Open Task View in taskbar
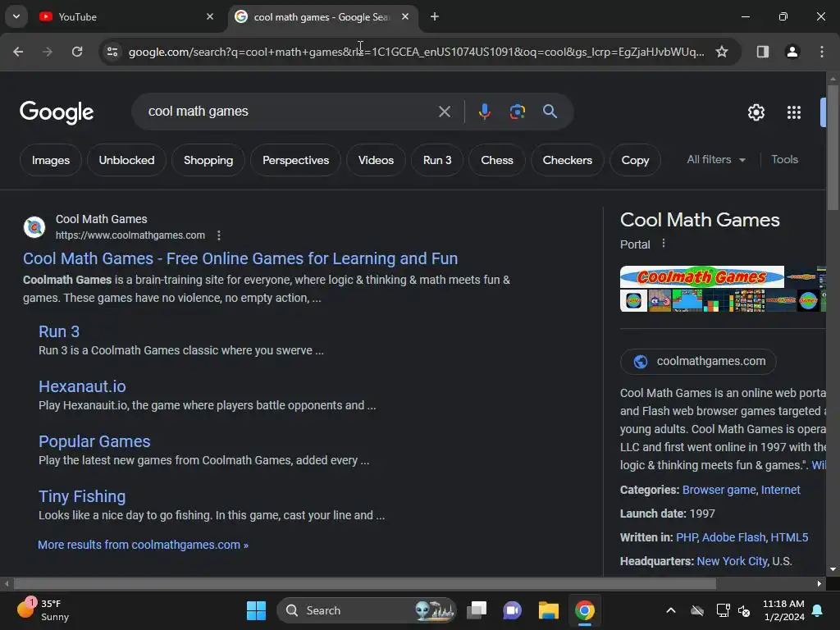 [x=477, y=610]
